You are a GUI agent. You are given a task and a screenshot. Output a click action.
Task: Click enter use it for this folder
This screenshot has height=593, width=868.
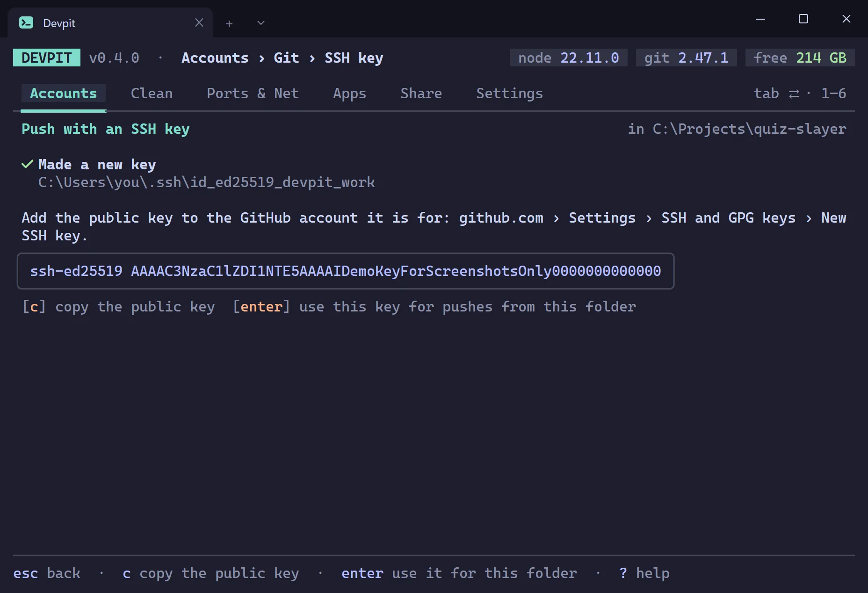tap(459, 573)
